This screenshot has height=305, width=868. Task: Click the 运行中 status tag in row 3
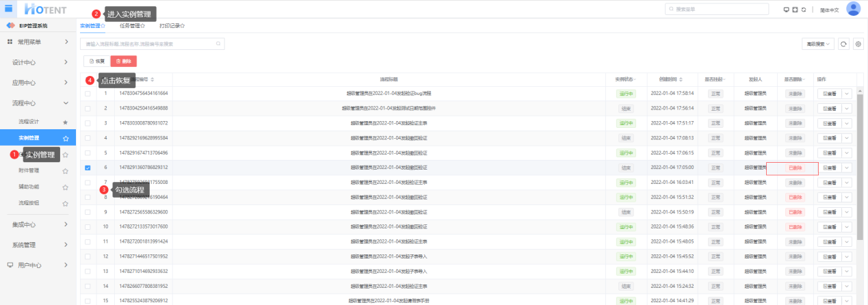point(626,123)
